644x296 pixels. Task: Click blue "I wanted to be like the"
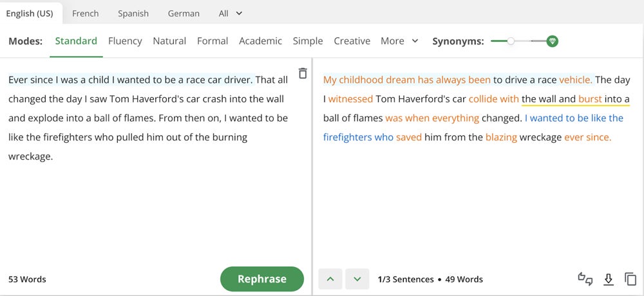[574, 118]
